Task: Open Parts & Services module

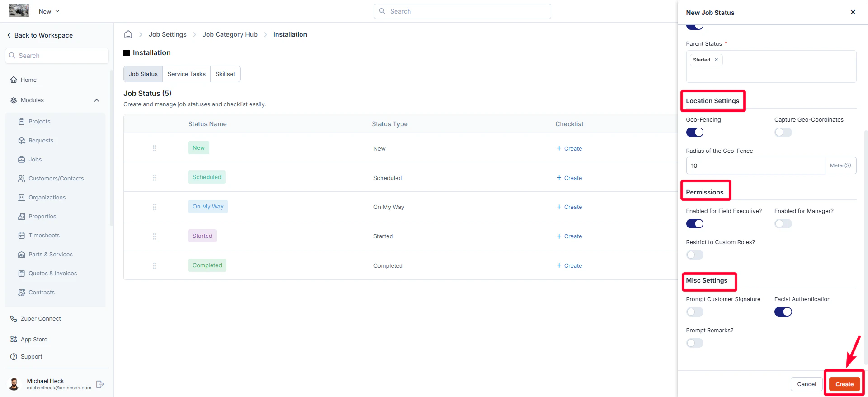Action: [x=50, y=255]
